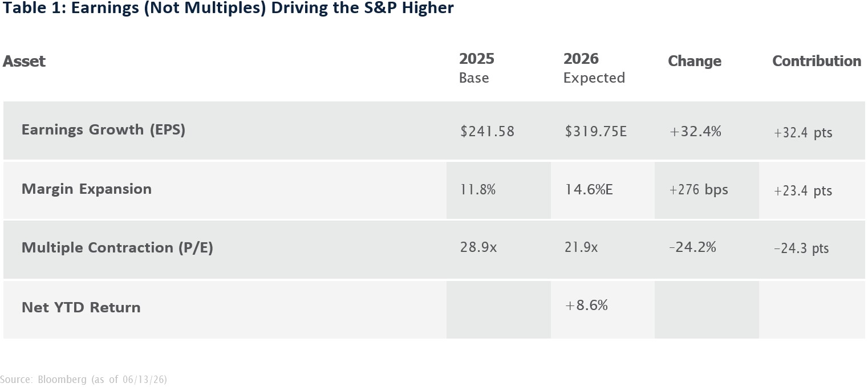Click the 28.9x base multiple cell

(x=478, y=248)
